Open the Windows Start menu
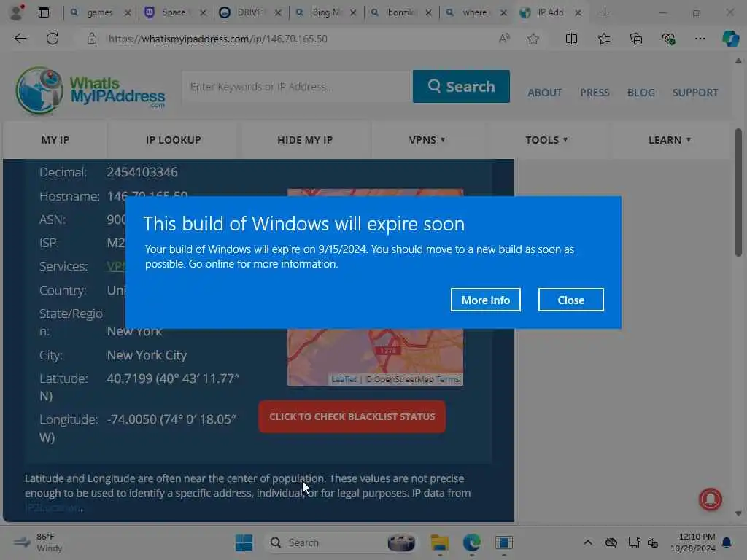747x560 pixels. tap(244, 542)
